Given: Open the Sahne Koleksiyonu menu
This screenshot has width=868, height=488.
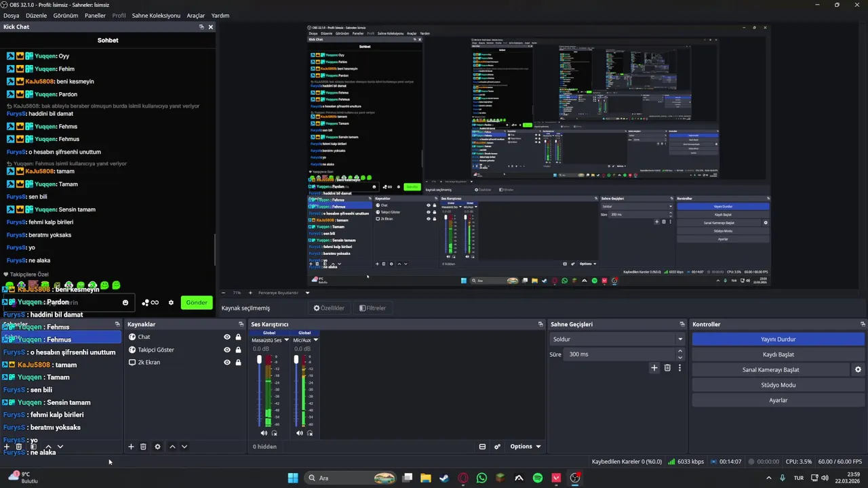Looking at the screenshot, I should pos(156,16).
